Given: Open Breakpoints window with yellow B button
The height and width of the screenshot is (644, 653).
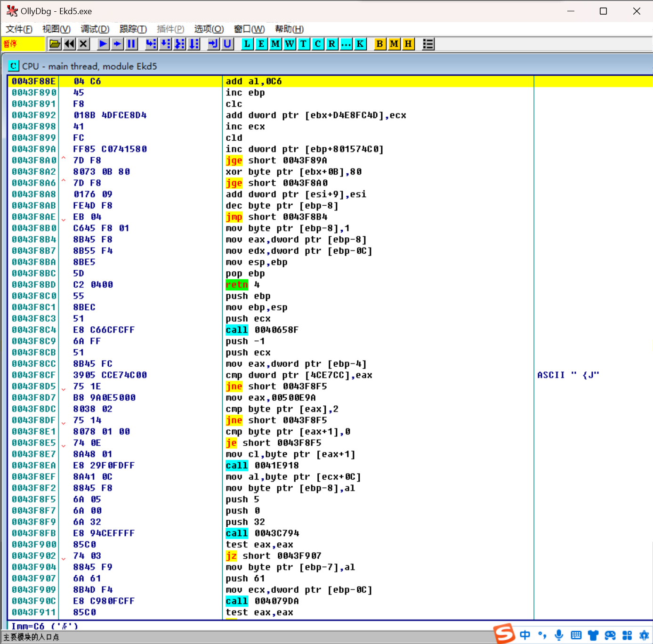Looking at the screenshot, I should [380, 44].
